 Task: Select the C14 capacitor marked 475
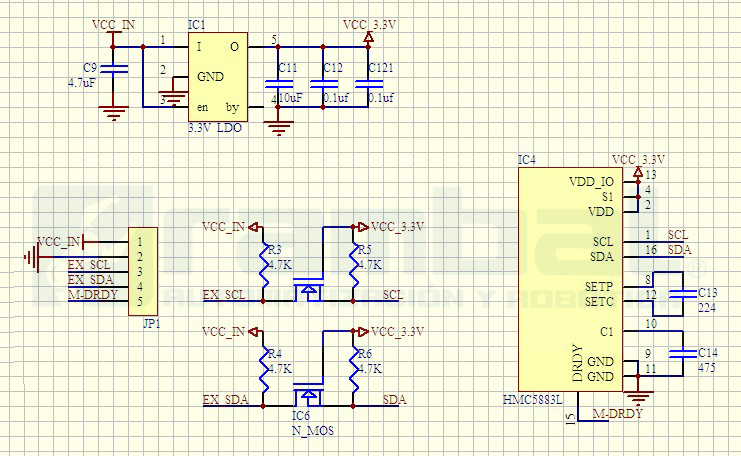pos(683,352)
